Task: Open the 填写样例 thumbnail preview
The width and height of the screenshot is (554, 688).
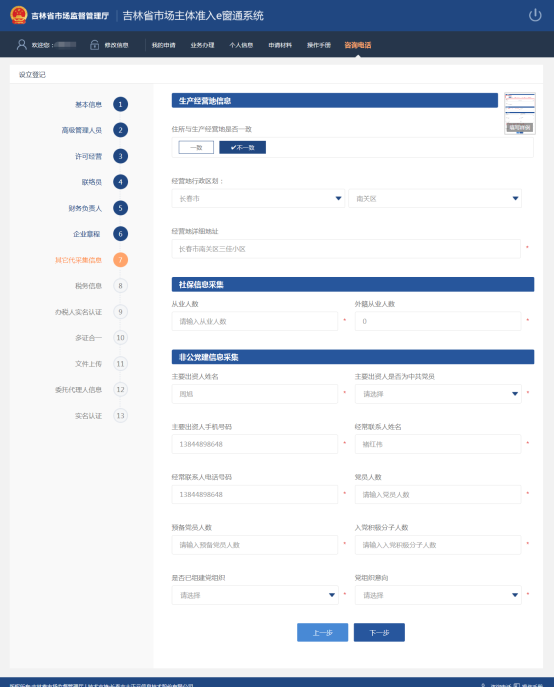Action: pos(520,113)
